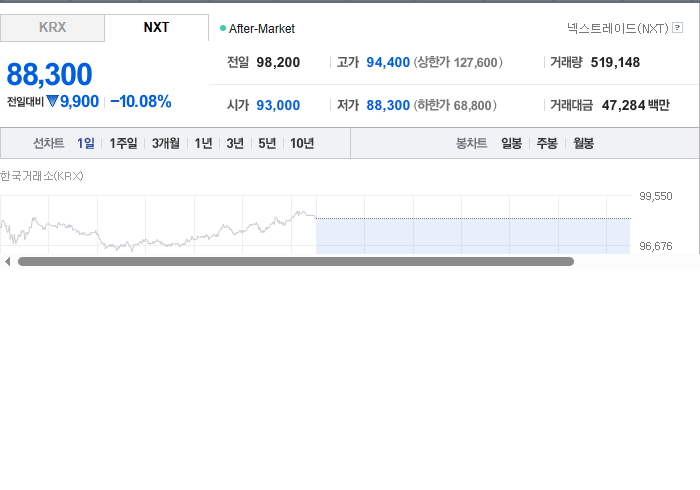
Task: Open the 넥스트레이드(NXT) help question-mark icon
Action: [677, 28]
